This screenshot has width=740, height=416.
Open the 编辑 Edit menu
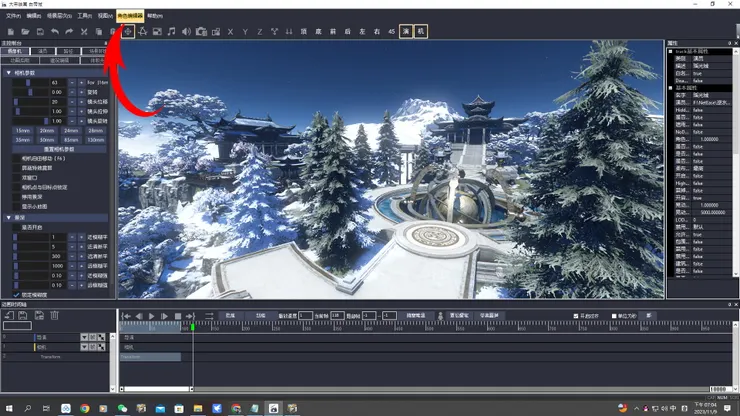34,16
